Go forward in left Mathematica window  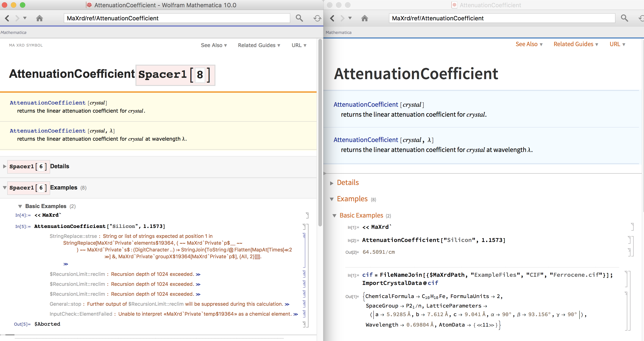[x=17, y=18]
